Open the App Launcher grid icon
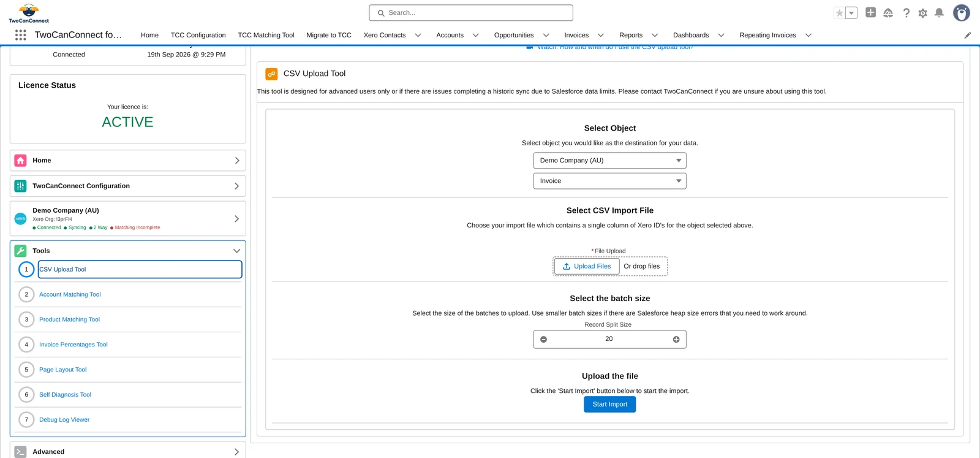The image size is (980, 458). [x=20, y=35]
